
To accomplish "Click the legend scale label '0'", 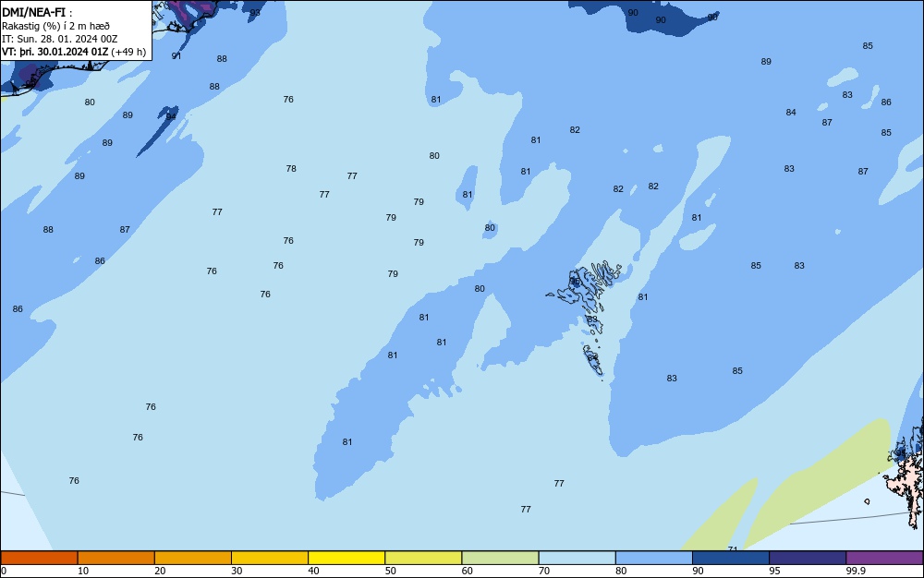I will click(x=4, y=571).
